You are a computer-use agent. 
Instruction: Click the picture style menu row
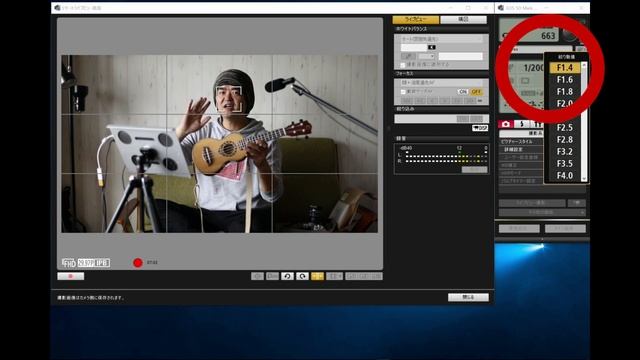pos(521,142)
